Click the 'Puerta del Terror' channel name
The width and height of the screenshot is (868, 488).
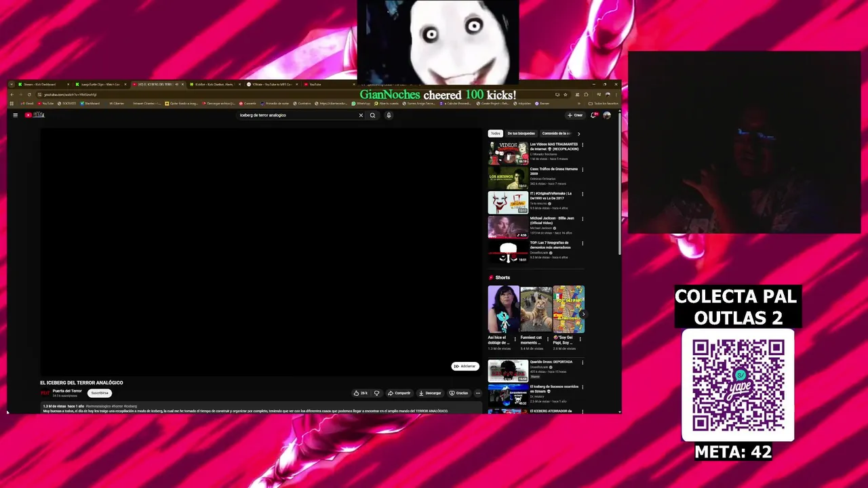pos(67,391)
